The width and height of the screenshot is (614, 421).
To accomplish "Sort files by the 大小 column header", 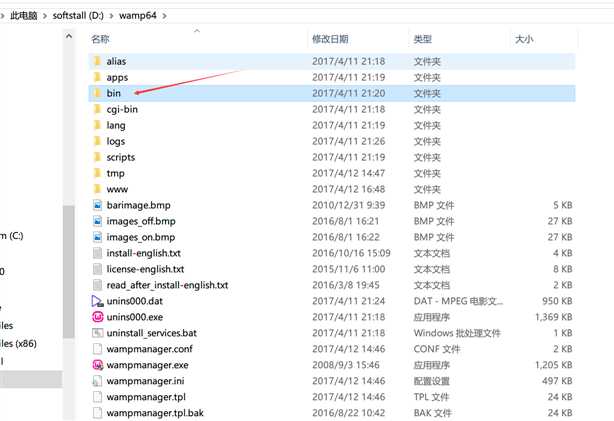I will 524,39.
